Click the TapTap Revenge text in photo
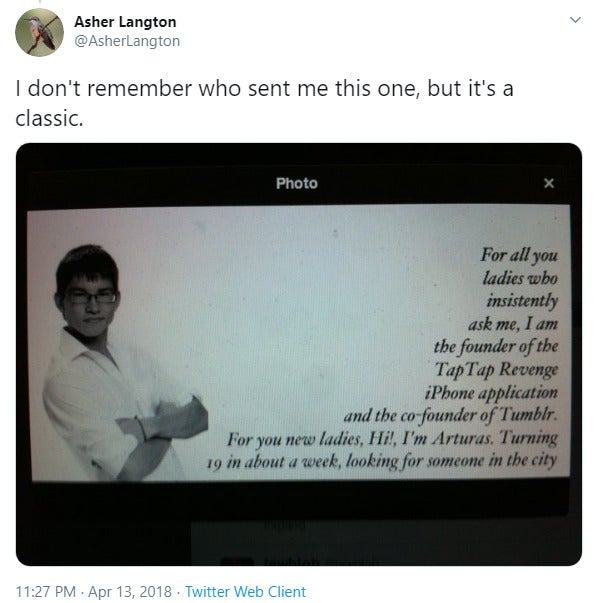Screen dimensions: 594x603 click(496, 370)
